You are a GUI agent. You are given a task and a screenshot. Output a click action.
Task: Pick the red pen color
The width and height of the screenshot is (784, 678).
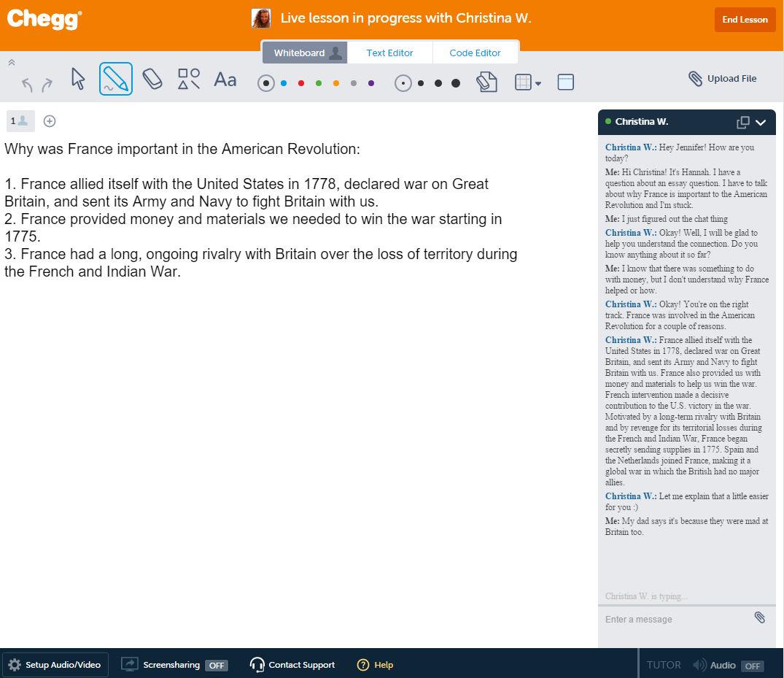(301, 83)
